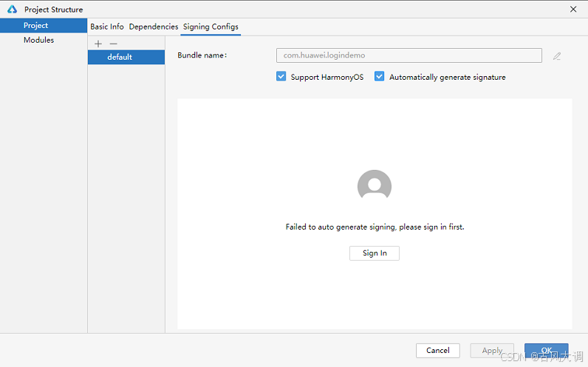The width and height of the screenshot is (588, 367).
Task: Switch to the Dependencies tab
Action: click(154, 27)
